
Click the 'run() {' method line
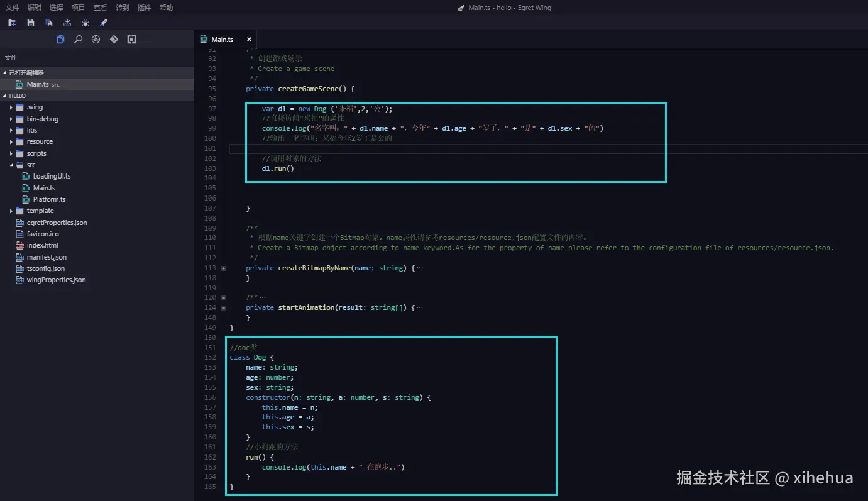tap(260, 457)
